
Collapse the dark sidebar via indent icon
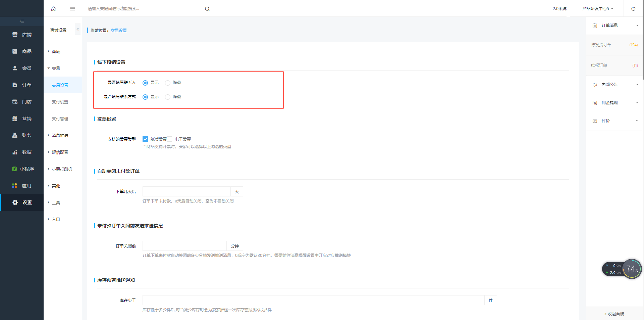[22, 21]
